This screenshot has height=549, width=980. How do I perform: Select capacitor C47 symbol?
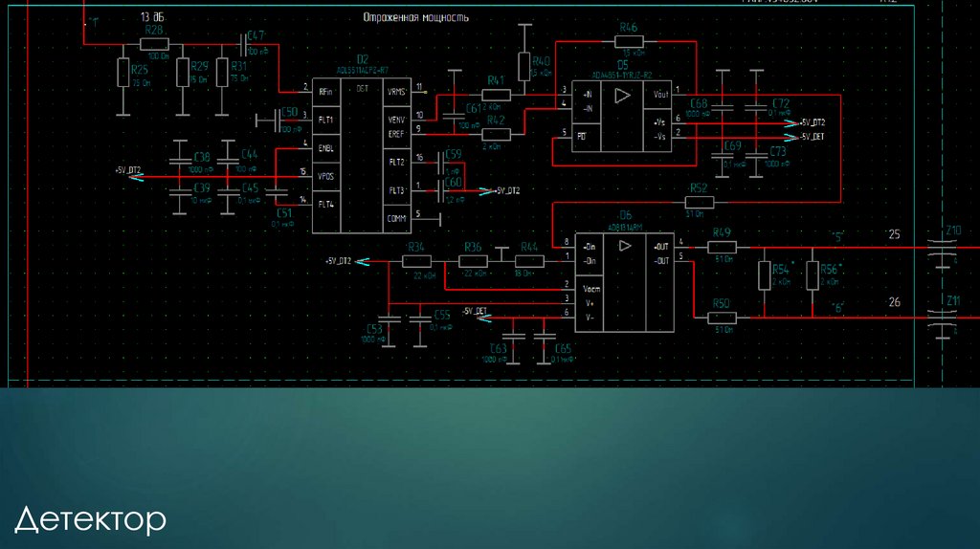pos(244,44)
